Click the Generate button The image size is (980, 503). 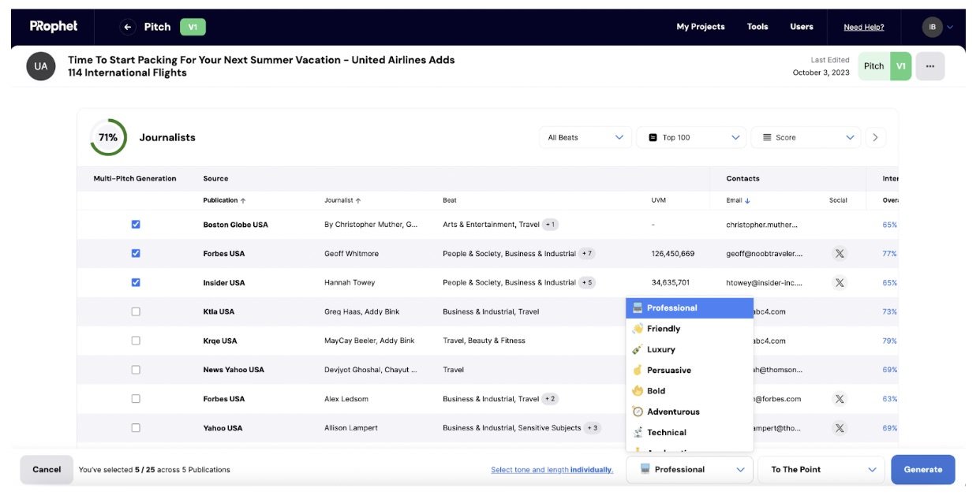(923, 469)
